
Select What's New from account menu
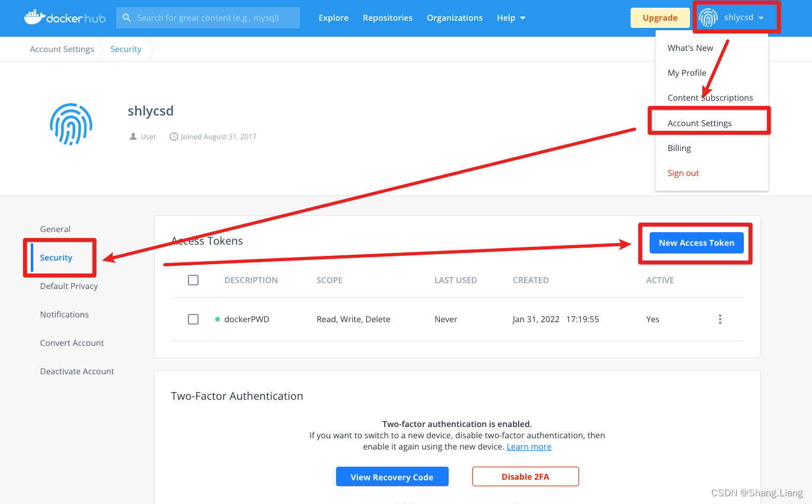click(x=690, y=48)
